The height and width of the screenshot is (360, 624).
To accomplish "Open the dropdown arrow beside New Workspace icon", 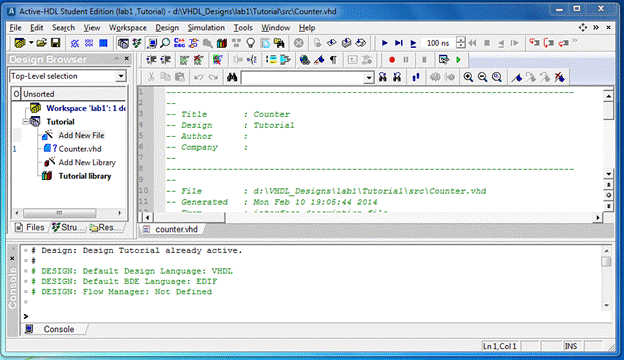I will tap(31, 43).
